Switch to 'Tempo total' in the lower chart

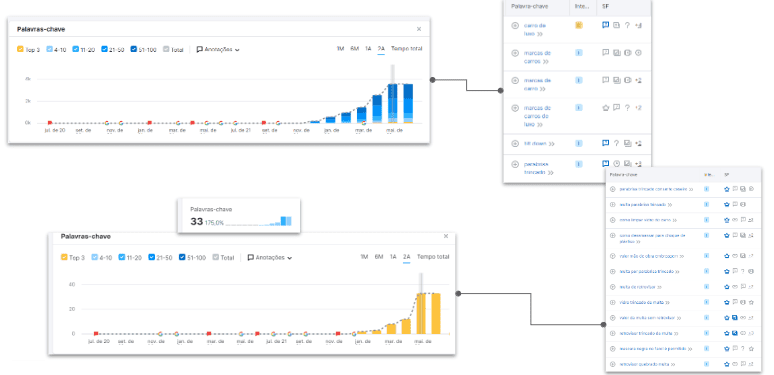[x=433, y=257]
